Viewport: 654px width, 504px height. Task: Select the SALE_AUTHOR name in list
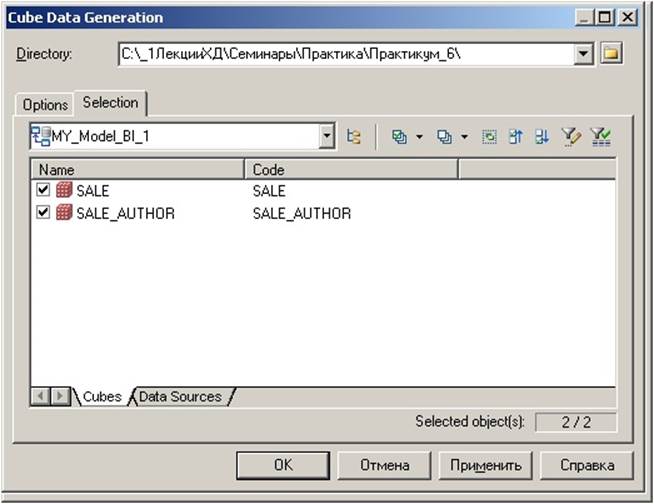click(x=125, y=214)
